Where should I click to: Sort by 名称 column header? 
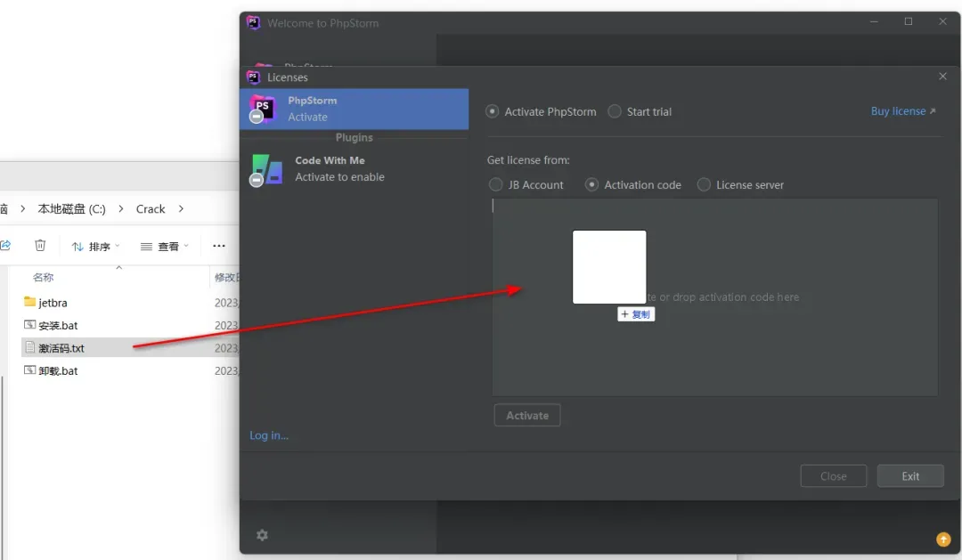(43, 277)
